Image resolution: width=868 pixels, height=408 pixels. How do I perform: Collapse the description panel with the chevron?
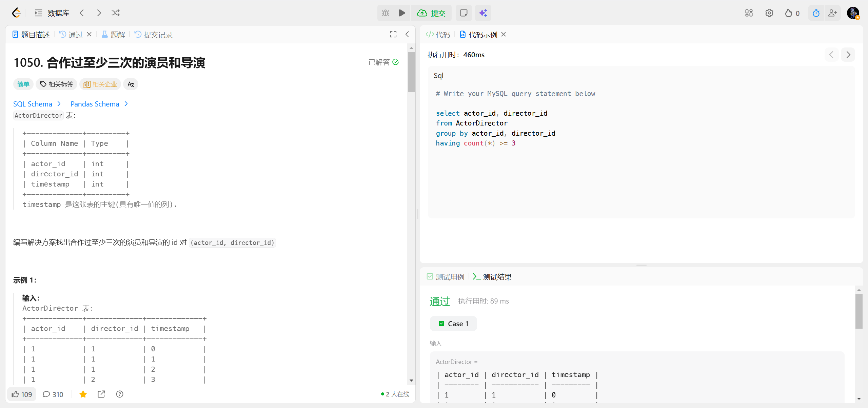click(407, 34)
